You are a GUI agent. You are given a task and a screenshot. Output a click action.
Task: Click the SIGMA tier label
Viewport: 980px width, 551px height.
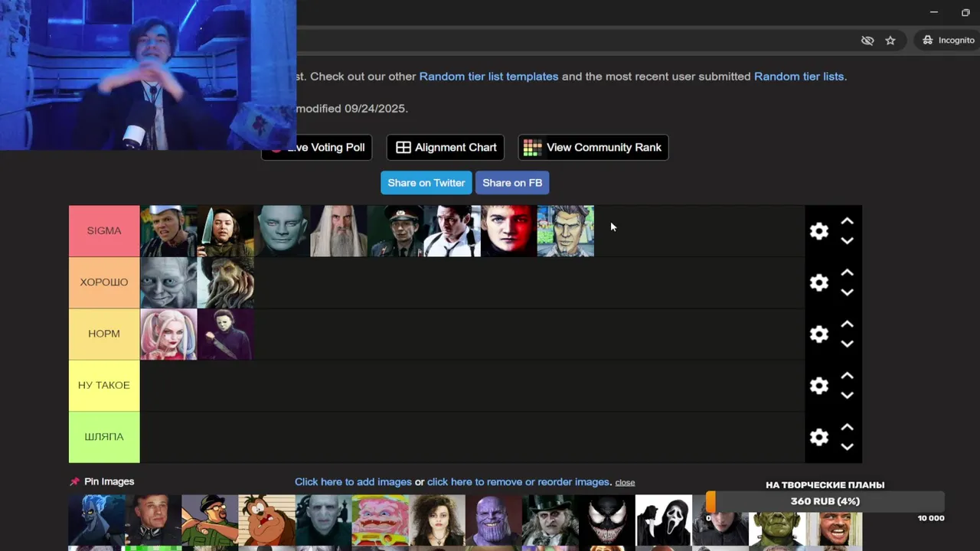pyautogui.click(x=104, y=230)
